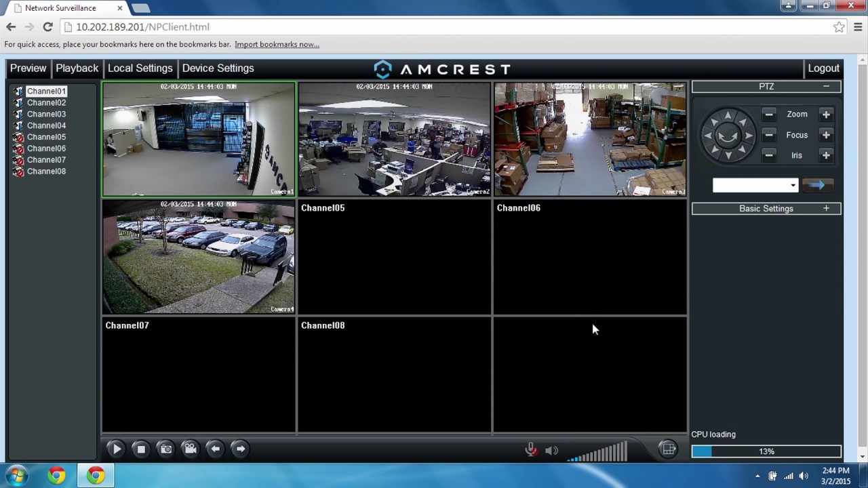Screen dimensions: 868x488
Task: Adjust the volume level bars
Action: pos(597,451)
